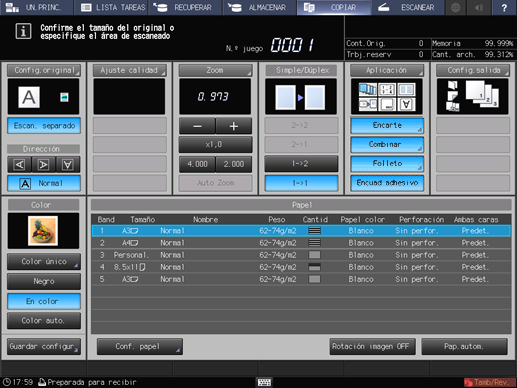Select 2->1 duplex mode
This screenshot has height=388, width=517.
coord(301,145)
